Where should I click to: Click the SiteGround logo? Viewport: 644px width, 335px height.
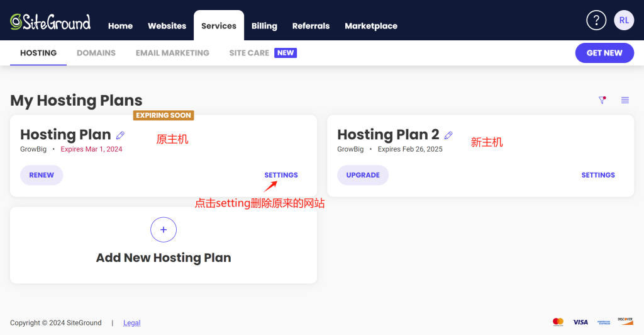tap(50, 22)
